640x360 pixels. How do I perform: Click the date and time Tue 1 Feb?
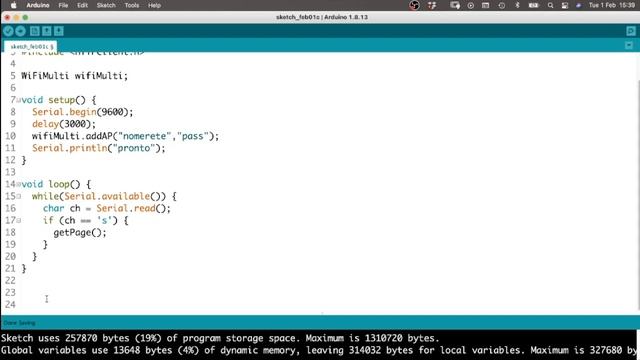(x=611, y=5)
